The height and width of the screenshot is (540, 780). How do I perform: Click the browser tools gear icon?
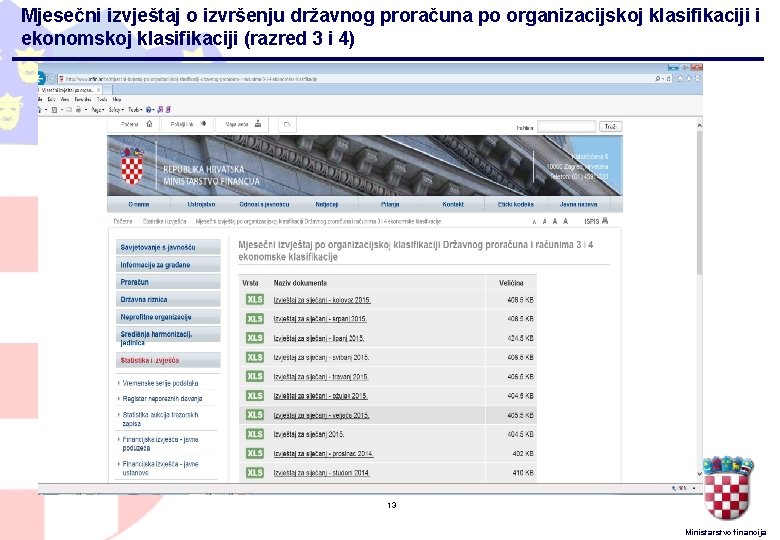pos(698,79)
